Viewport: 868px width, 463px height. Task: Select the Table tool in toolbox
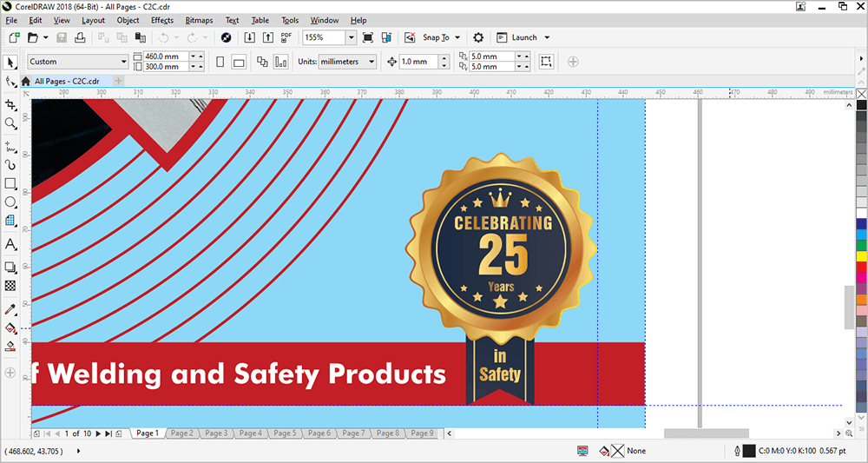10,221
